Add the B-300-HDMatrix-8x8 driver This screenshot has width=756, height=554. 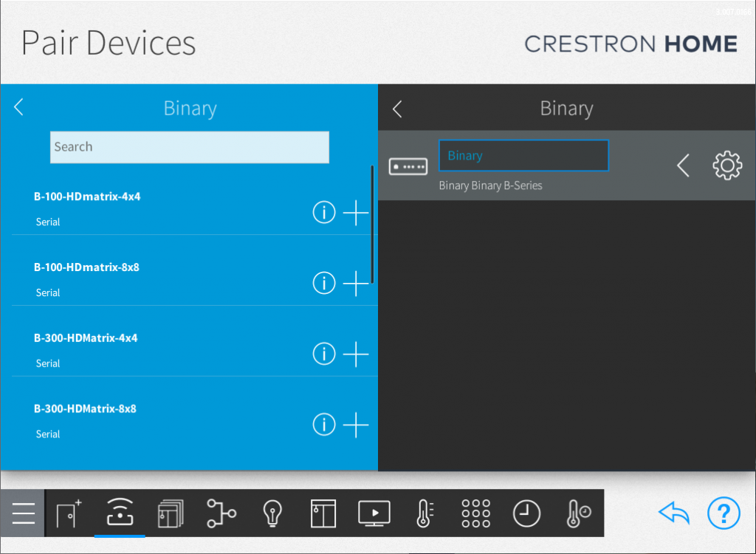(356, 425)
